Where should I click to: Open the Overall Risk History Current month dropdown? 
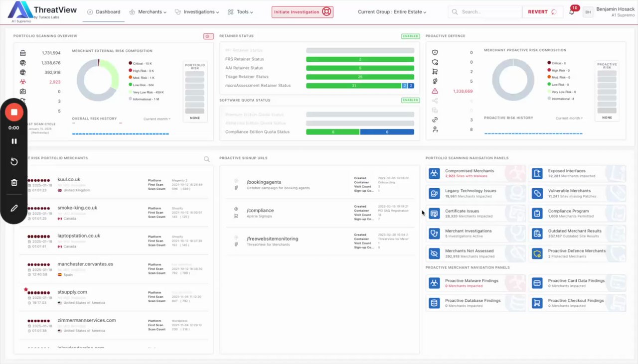point(157,119)
